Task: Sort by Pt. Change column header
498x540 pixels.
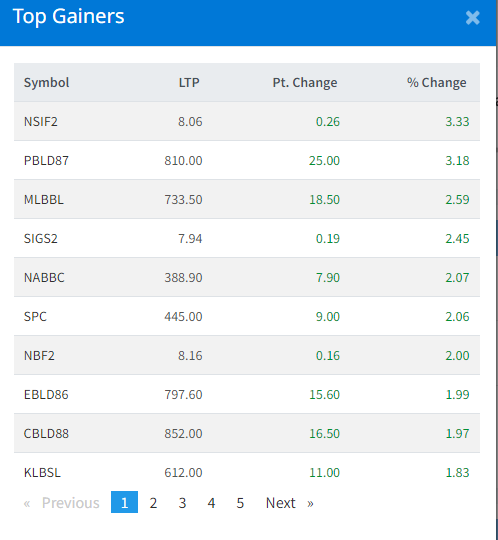Action: pyautogui.click(x=305, y=83)
